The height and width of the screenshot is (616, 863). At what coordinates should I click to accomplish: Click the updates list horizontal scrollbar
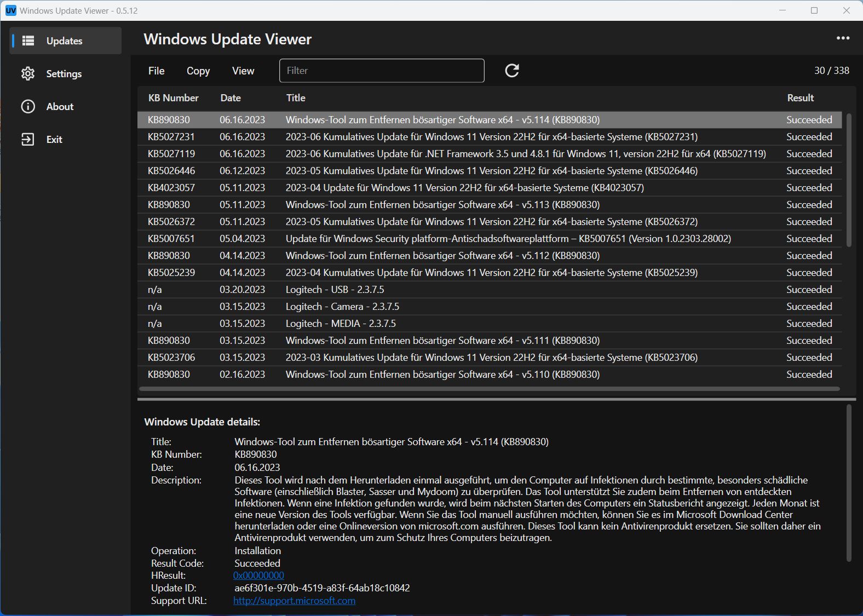tap(490, 389)
